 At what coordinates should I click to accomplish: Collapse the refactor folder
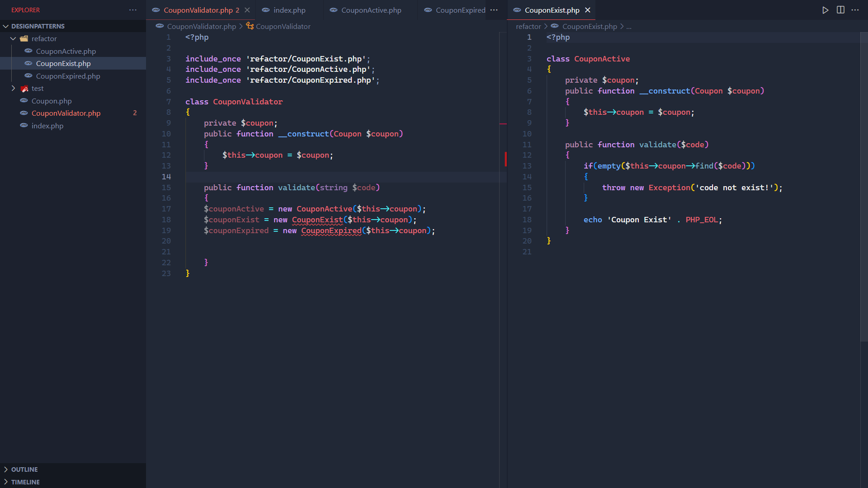[73, 39]
